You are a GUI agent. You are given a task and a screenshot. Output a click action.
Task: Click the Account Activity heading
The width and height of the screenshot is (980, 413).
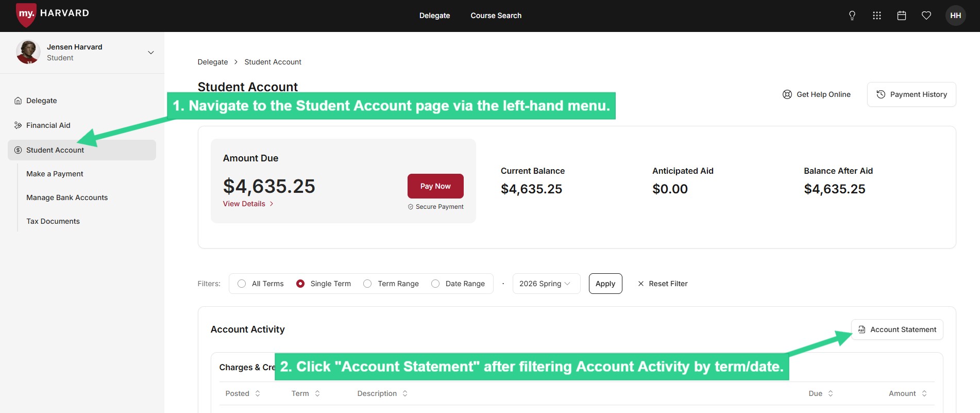coord(247,329)
